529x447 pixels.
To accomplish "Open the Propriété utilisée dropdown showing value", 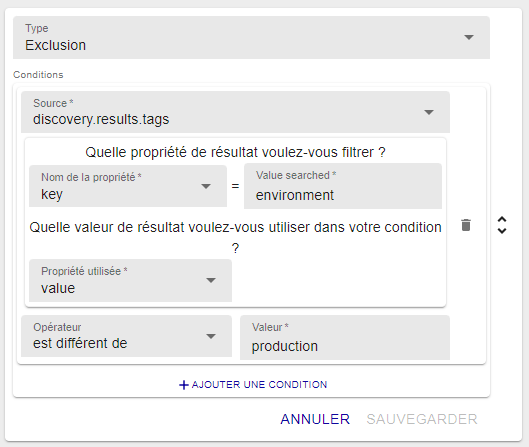I will click(x=131, y=280).
